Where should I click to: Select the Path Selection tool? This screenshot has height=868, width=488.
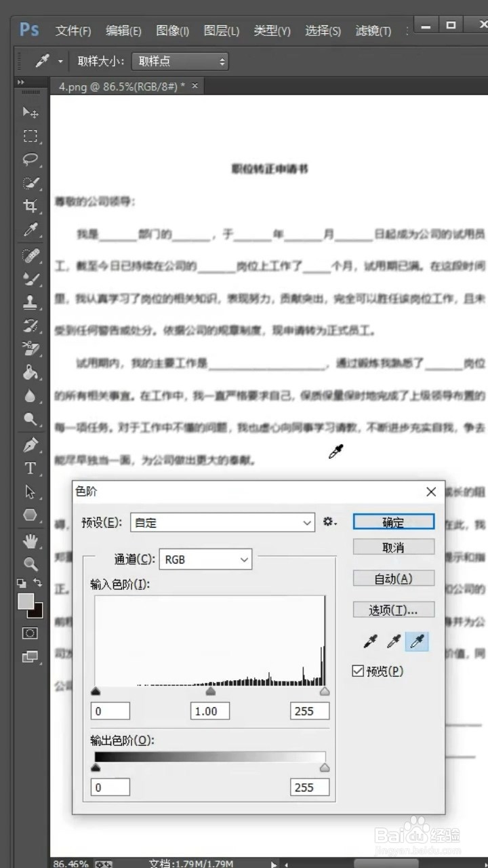30,492
